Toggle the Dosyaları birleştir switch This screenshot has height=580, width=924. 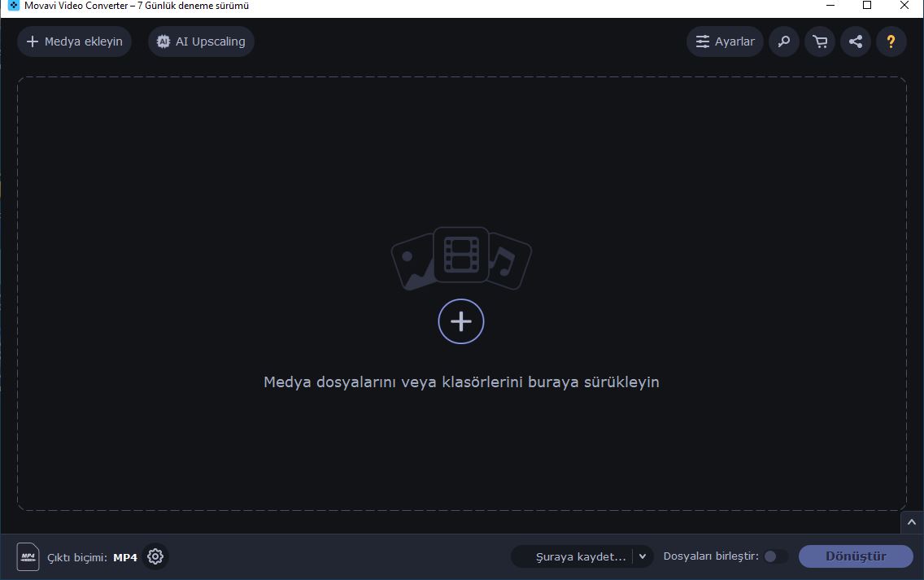(775, 556)
